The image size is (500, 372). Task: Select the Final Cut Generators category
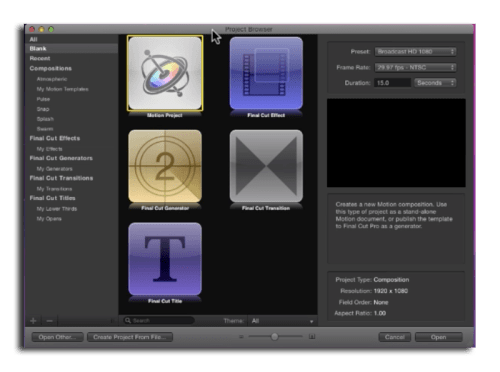tap(61, 158)
